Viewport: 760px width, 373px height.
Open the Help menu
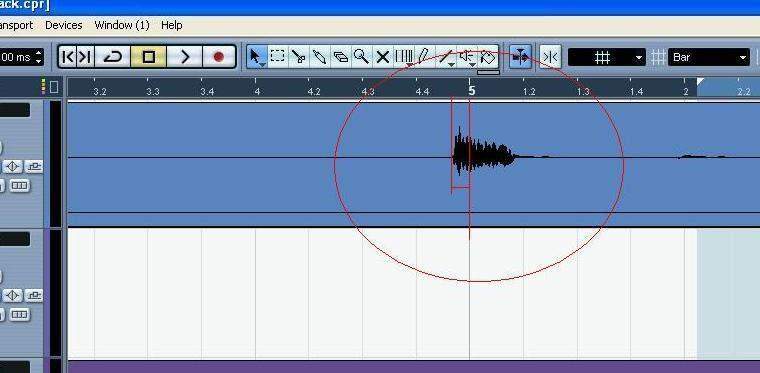[x=172, y=25]
